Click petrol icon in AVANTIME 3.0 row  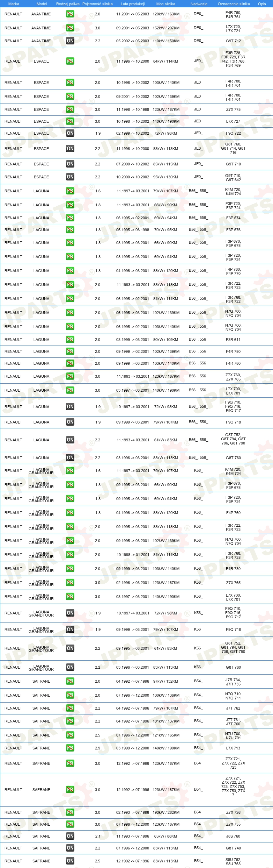[70, 28]
